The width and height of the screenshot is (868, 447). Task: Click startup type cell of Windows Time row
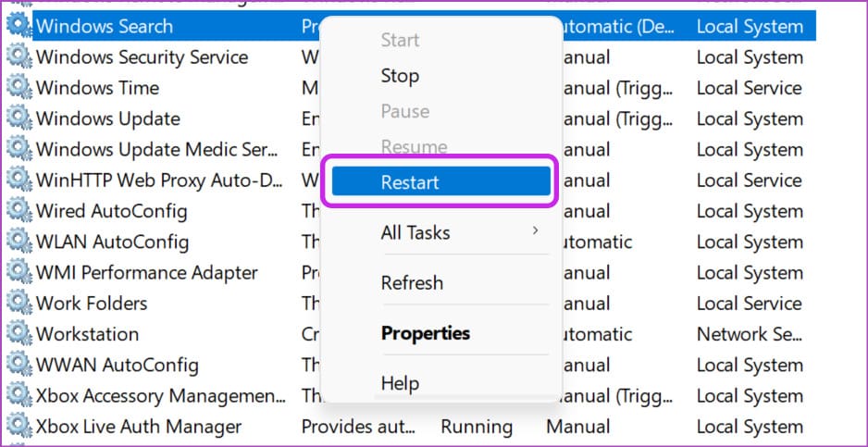[x=619, y=88]
